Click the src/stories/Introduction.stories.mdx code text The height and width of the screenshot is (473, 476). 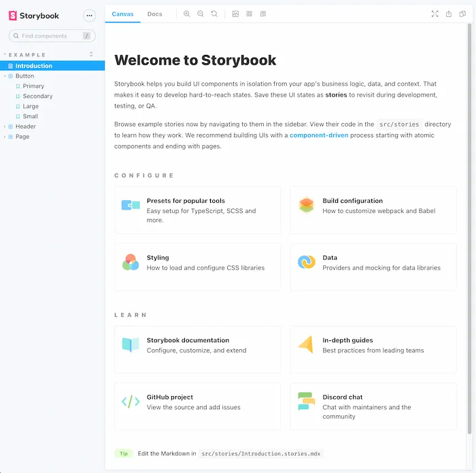click(x=261, y=453)
